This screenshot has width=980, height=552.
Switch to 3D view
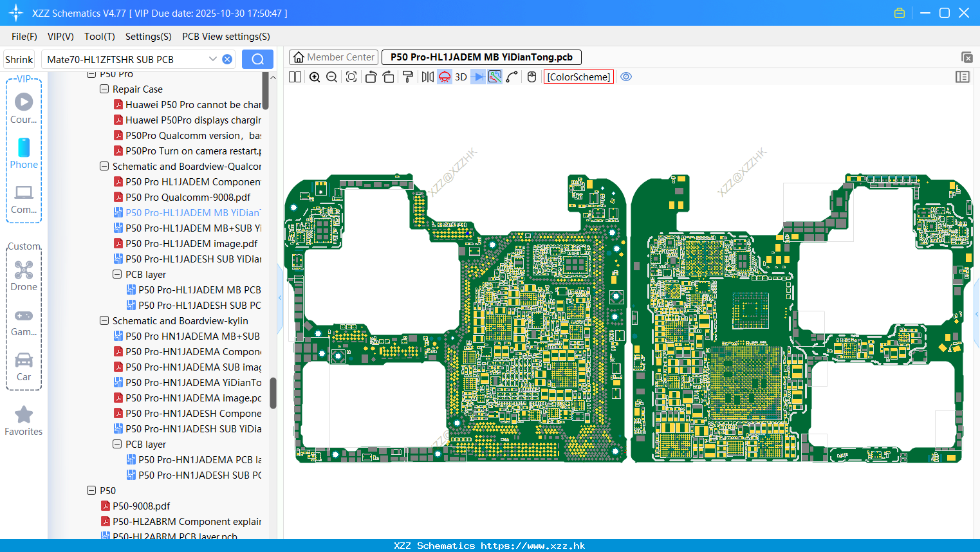(x=461, y=77)
